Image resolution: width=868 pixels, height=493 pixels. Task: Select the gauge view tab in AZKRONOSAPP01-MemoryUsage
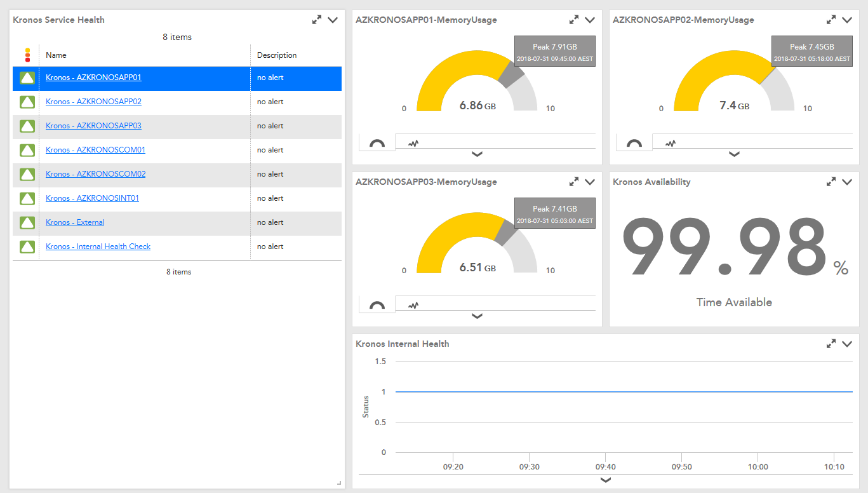coord(377,143)
